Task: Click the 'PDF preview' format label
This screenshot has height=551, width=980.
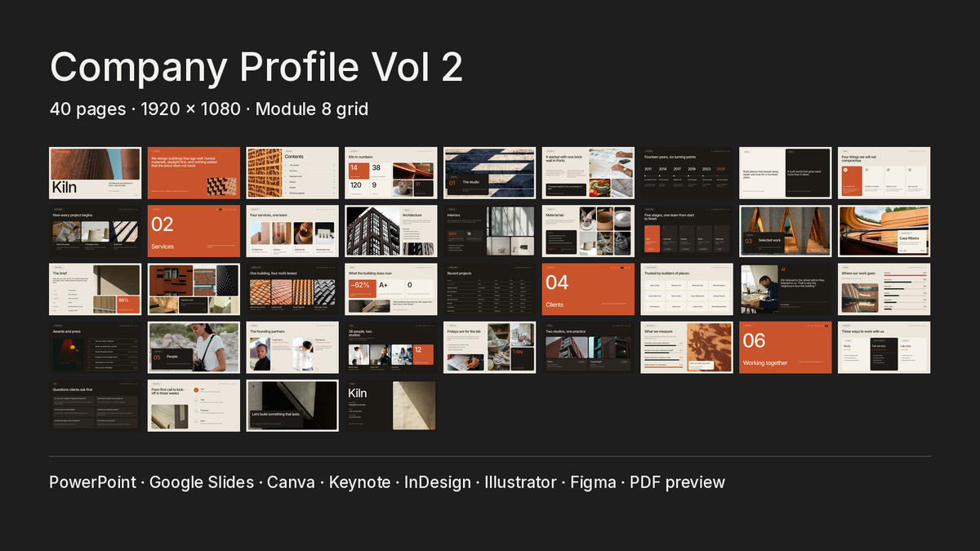Action: pyautogui.click(x=677, y=482)
